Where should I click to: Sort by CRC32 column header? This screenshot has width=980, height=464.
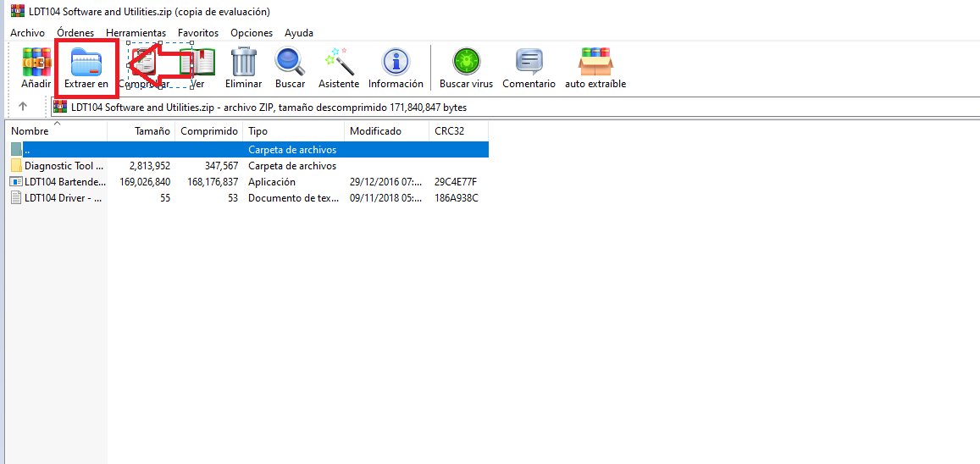point(458,131)
